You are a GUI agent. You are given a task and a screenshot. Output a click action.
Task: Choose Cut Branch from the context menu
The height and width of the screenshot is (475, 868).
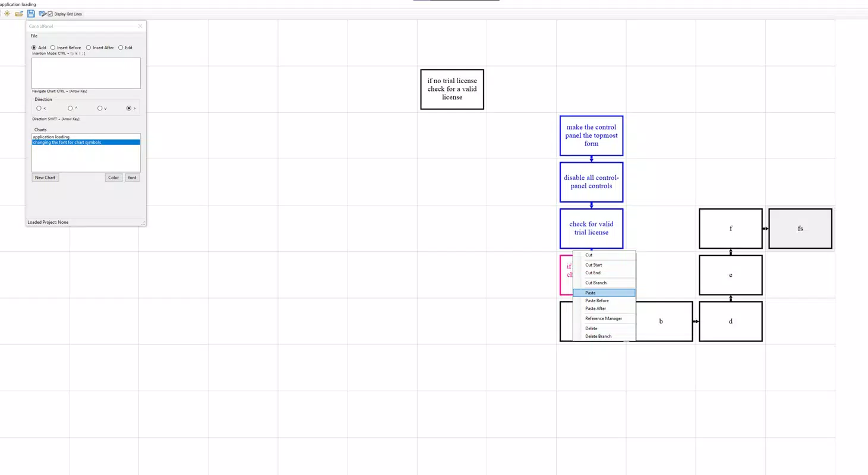pos(604,283)
